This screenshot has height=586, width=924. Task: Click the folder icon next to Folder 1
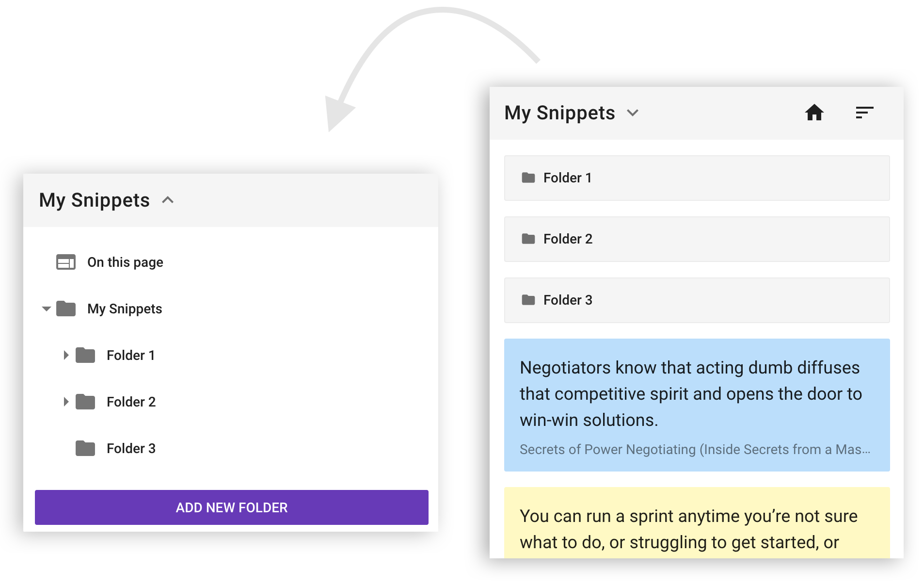(x=85, y=355)
